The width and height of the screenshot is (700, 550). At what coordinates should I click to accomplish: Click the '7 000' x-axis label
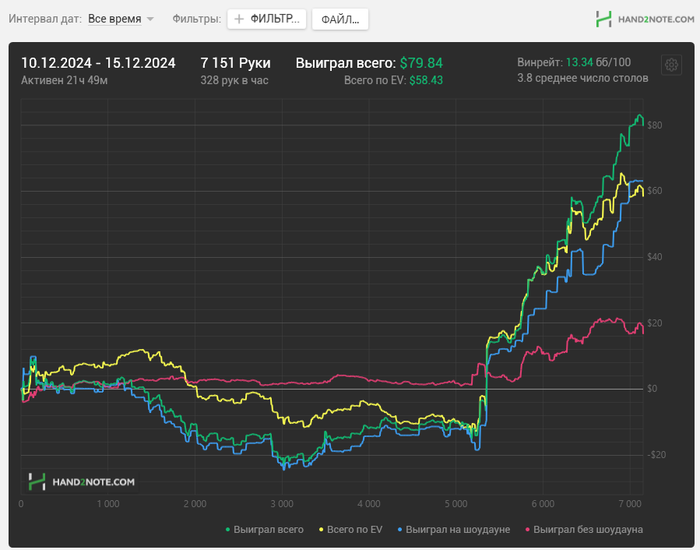(630, 504)
